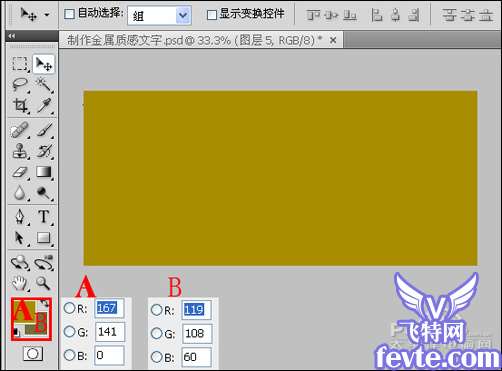The width and height of the screenshot is (502, 371).
Task: Swap foreground and background colors
Action: point(45,304)
